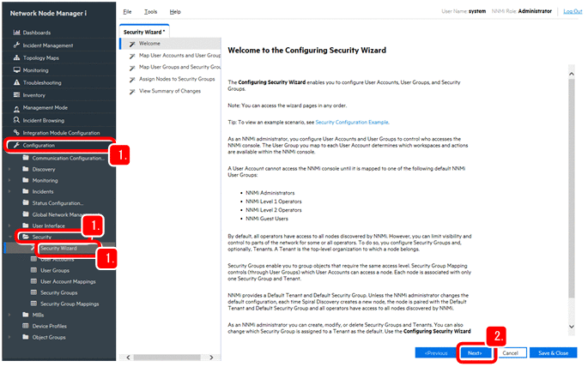
Task: Click the Configuration wrench icon
Action: tap(16, 145)
